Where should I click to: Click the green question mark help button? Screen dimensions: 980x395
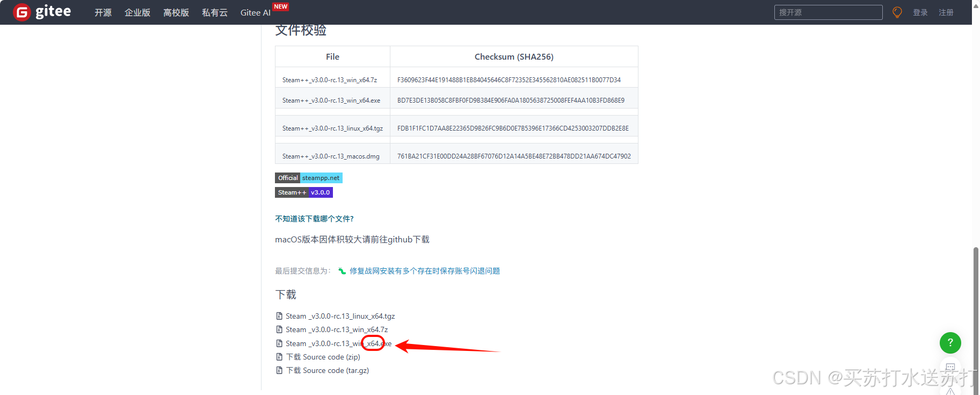click(950, 342)
